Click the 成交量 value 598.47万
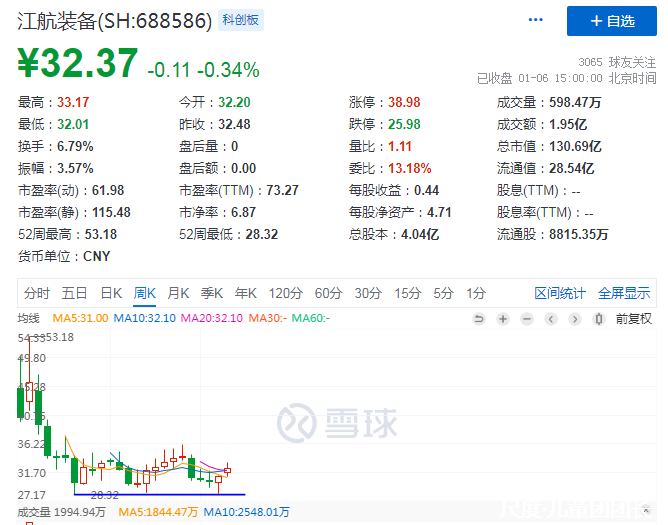Image resolution: width=668 pixels, height=525 pixels. coord(575,102)
